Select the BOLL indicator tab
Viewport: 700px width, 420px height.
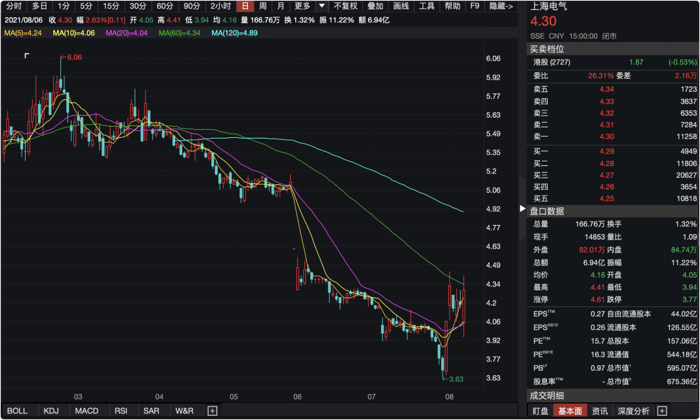pos(17,411)
